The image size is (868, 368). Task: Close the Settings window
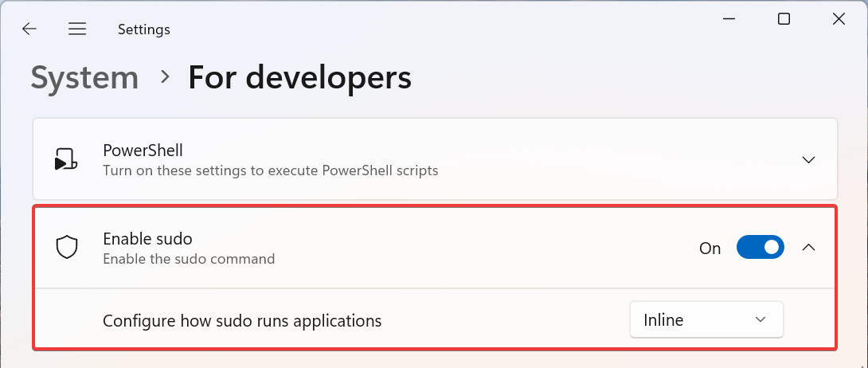(x=838, y=19)
